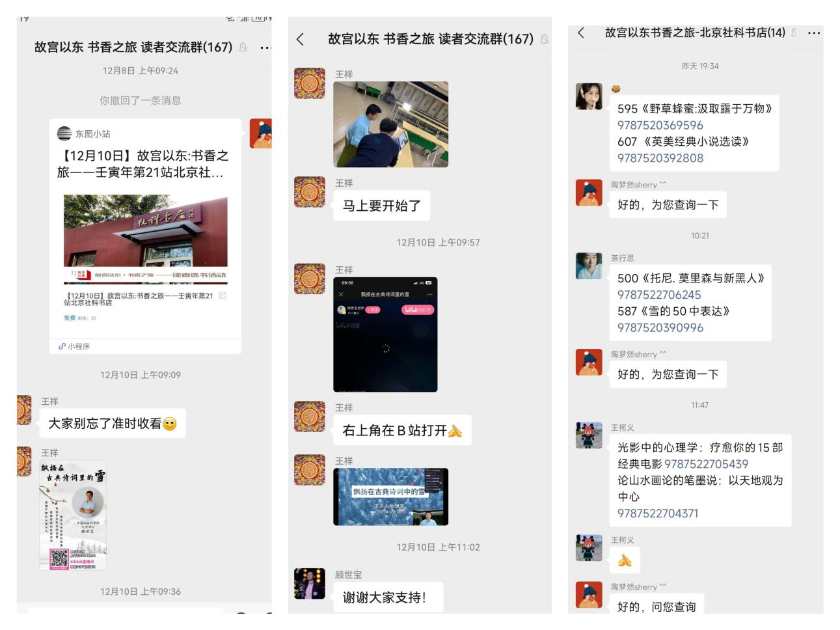
Task: Tap the ISBN link 9787522706245
Action: [659, 294]
